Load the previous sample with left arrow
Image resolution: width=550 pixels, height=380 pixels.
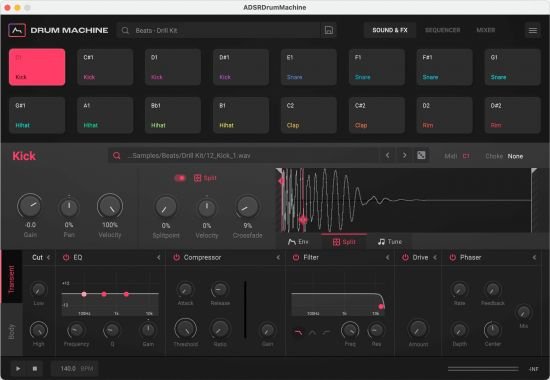(x=388, y=155)
